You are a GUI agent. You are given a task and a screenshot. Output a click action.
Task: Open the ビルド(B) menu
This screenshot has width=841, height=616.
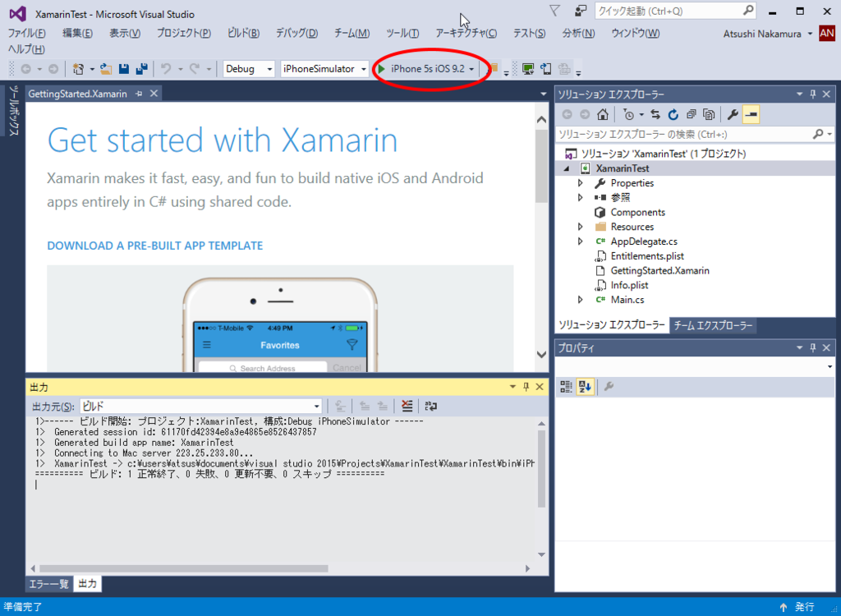point(243,34)
